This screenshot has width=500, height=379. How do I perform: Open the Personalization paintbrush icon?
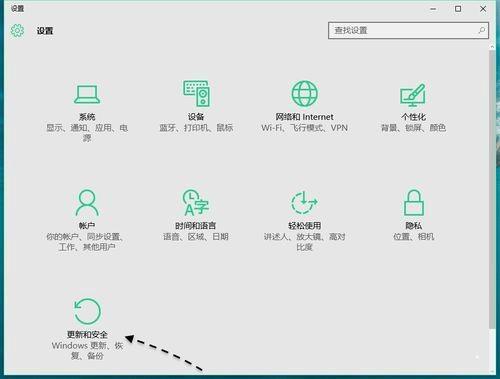tap(413, 94)
